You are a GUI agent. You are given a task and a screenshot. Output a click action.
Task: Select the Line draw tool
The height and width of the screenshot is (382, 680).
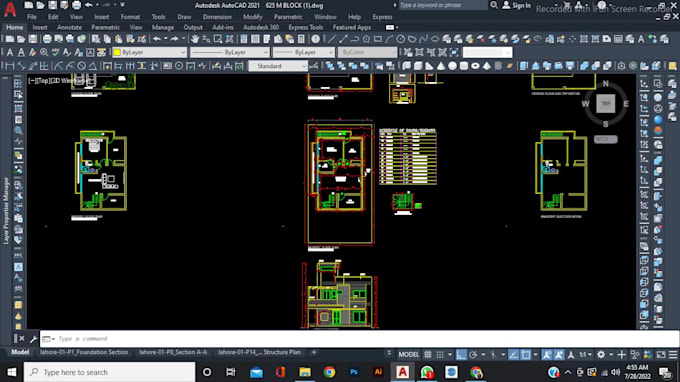(x=332, y=39)
